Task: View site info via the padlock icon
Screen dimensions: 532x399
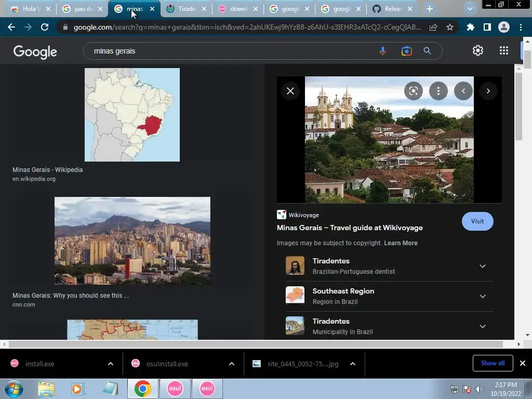Action: [x=65, y=27]
